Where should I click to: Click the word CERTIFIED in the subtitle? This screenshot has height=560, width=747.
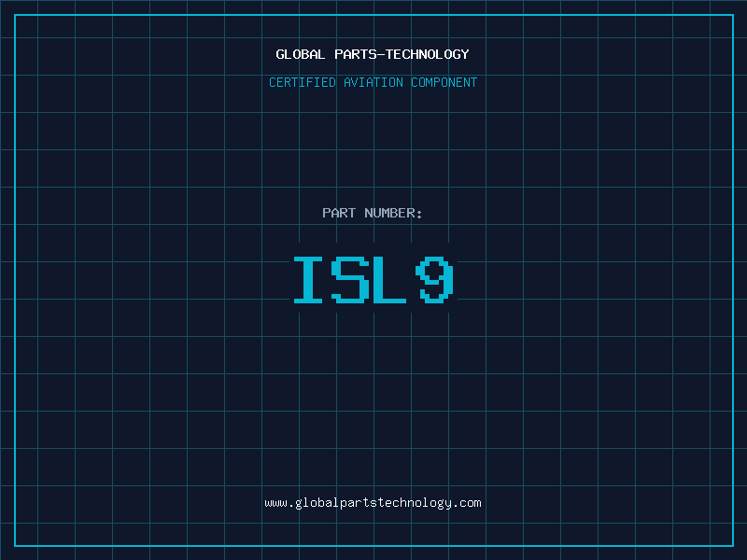pyautogui.click(x=303, y=82)
